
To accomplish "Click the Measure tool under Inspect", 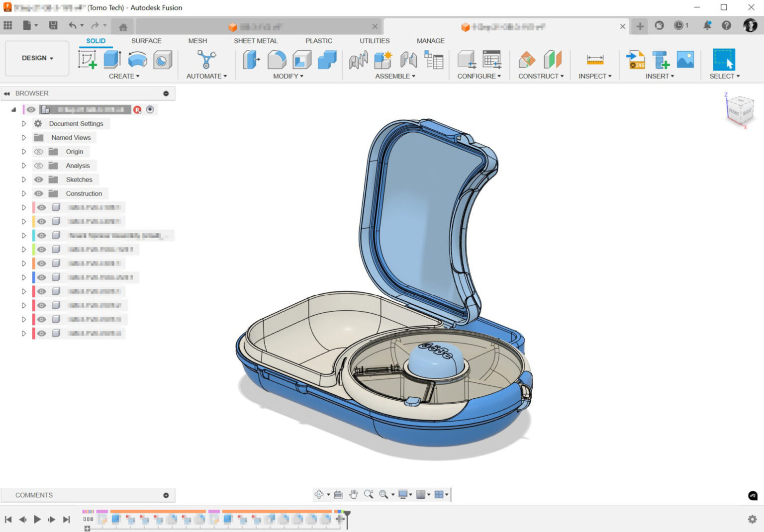I will [595, 60].
